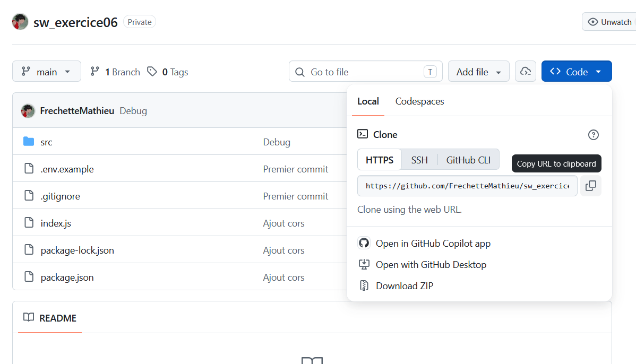Viewport: 636px width, 364px height.
Task: Click the Unwatch button
Action: click(609, 22)
